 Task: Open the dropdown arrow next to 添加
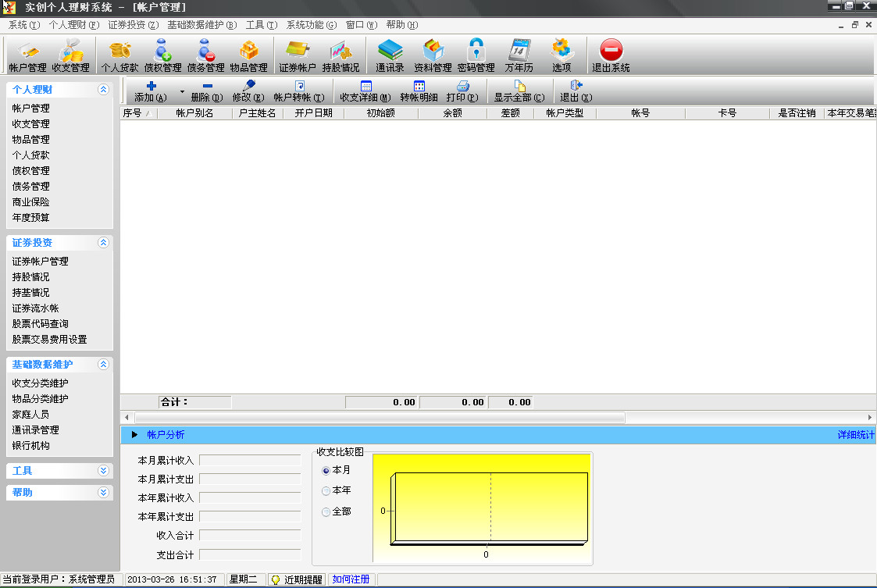click(x=182, y=91)
